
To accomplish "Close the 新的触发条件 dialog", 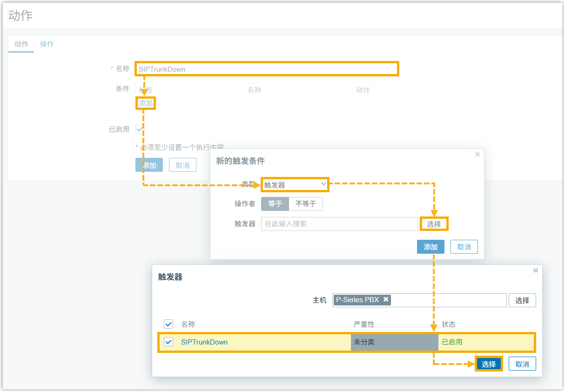I will coord(477,155).
